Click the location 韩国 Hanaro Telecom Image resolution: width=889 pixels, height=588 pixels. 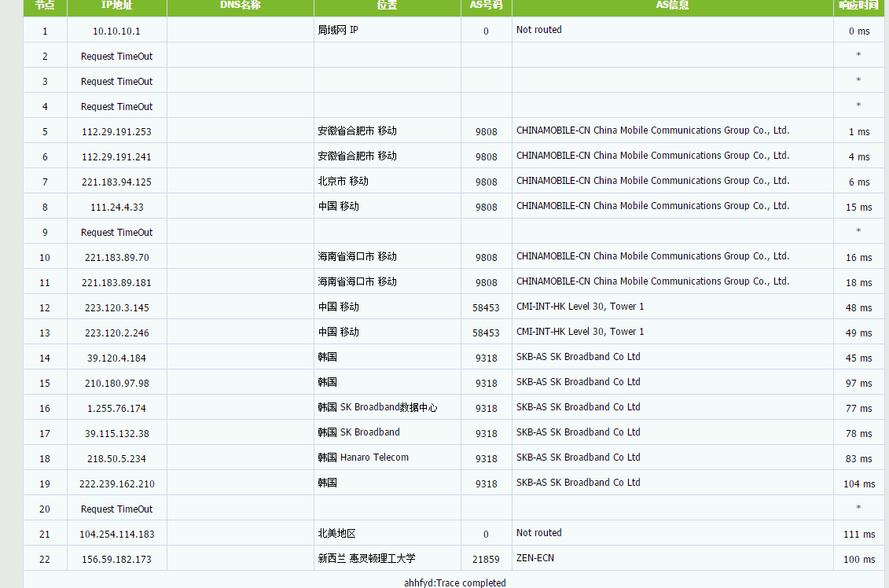click(363, 458)
